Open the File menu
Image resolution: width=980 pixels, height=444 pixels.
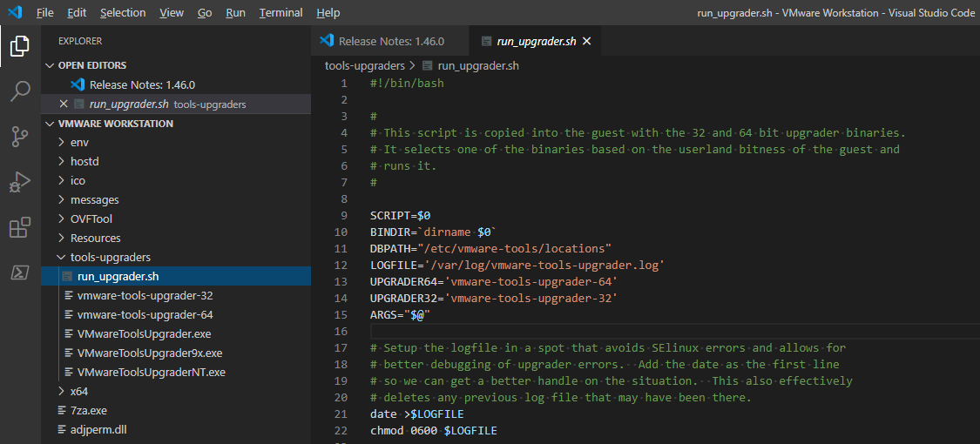coord(45,12)
